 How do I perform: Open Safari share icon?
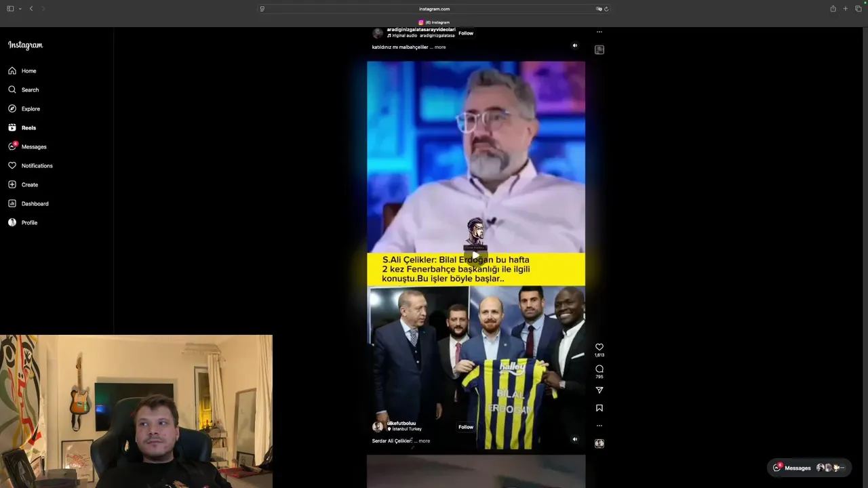(x=833, y=9)
